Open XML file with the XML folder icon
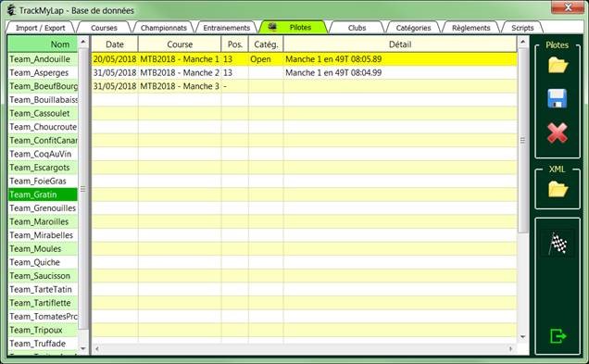The width and height of the screenshot is (589, 364). tap(558, 189)
